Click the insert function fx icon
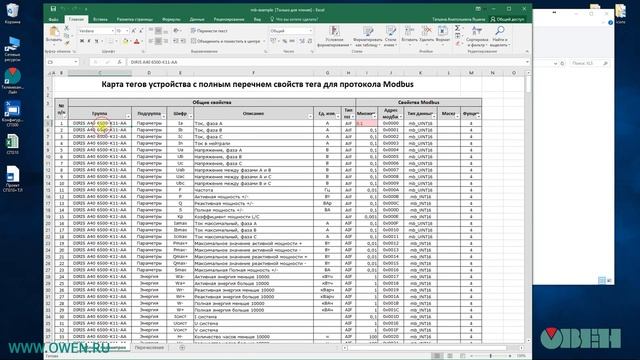This screenshot has height=360, width=640. pyautogui.click(x=120, y=62)
